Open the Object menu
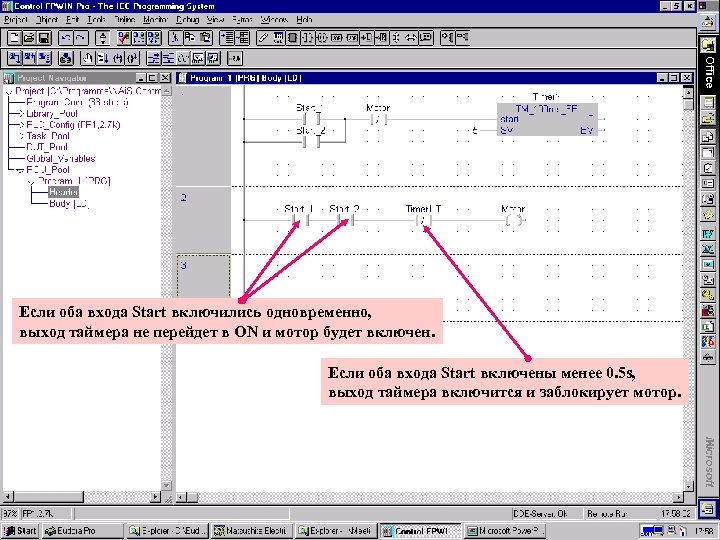The width and height of the screenshot is (720, 540). pos(47,20)
